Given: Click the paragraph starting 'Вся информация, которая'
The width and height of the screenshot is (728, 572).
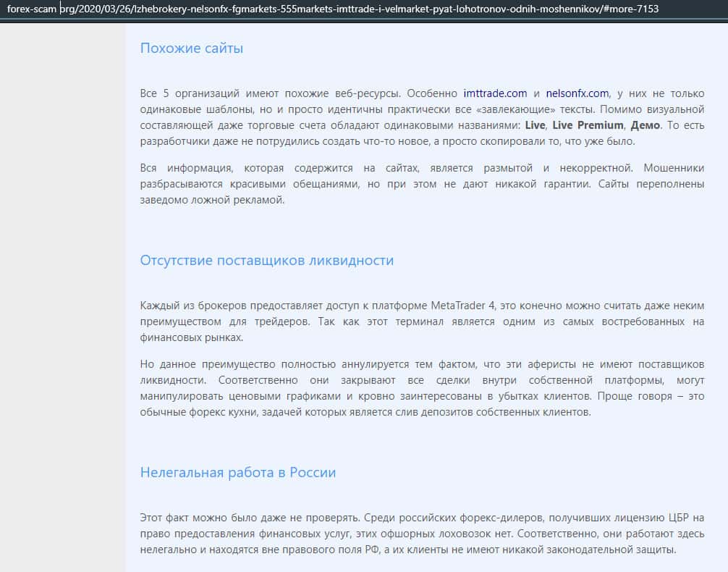Looking at the screenshot, I should click(422, 184).
